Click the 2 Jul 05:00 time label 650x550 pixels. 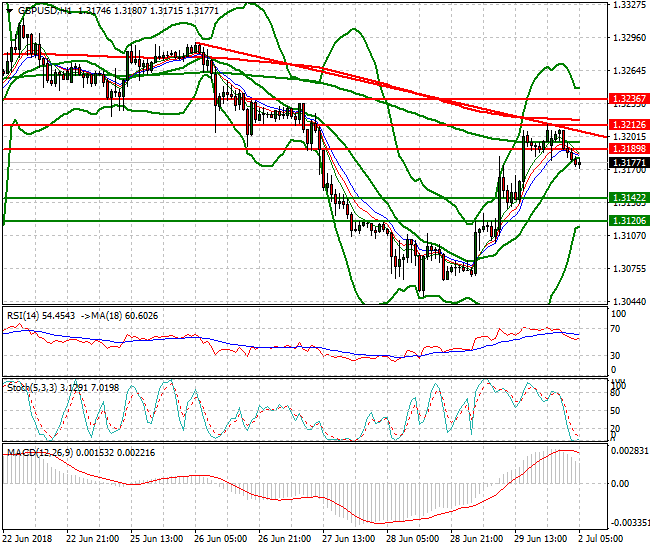click(601, 539)
